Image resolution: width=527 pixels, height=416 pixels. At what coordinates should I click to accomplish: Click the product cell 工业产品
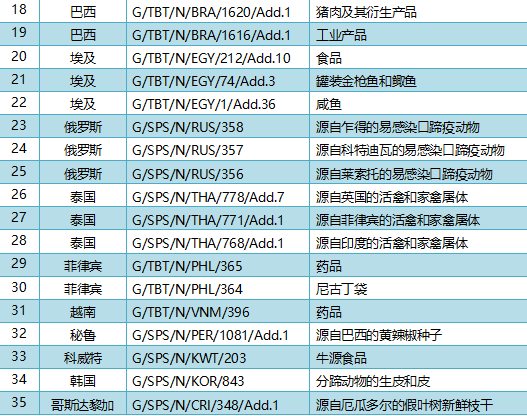[x=341, y=35]
